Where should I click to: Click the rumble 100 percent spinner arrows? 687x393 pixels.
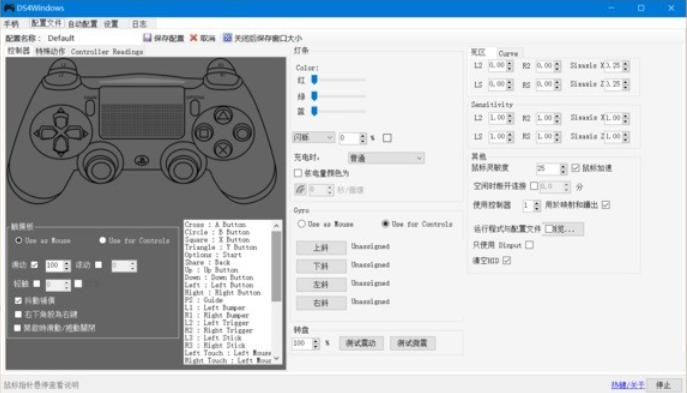(315, 343)
